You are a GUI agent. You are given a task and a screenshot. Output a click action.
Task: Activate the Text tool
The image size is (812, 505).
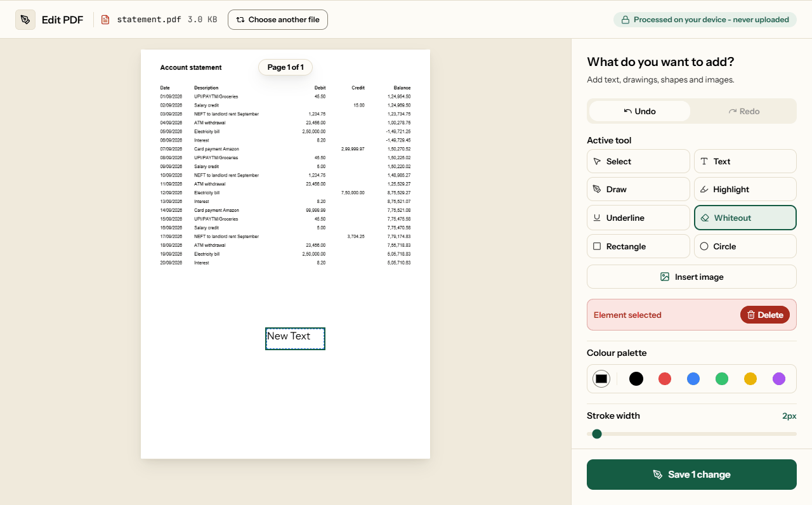[745, 161]
